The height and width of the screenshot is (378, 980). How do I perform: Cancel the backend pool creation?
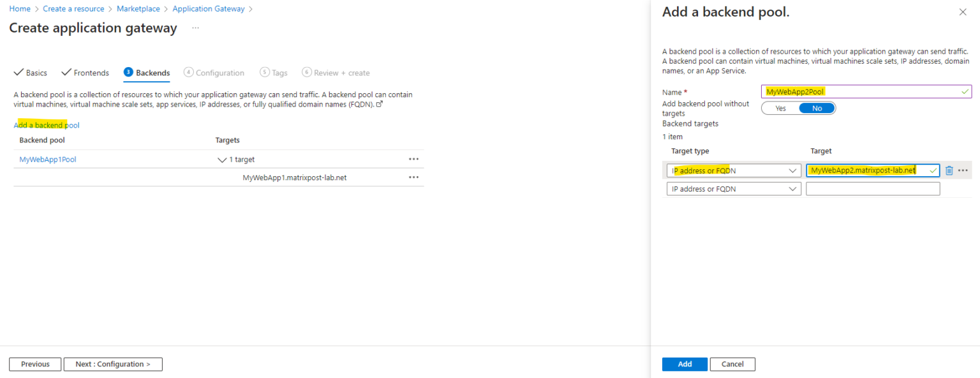pyautogui.click(x=732, y=364)
